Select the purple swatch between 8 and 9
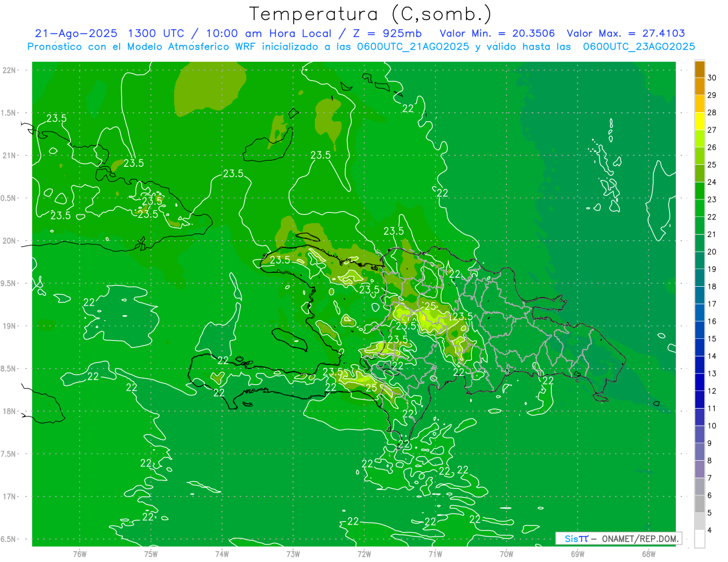728x562 pixels. pyautogui.click(x=699, y=452)
